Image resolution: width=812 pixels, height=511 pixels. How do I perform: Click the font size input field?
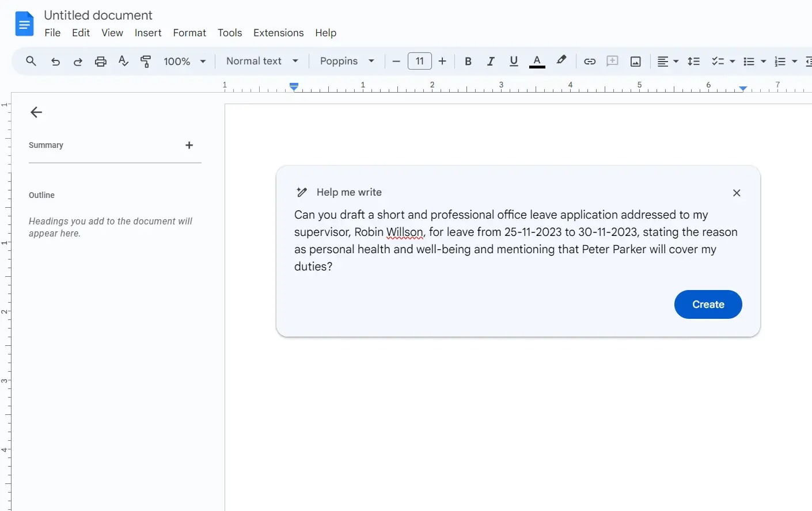[x=420, y=62]
